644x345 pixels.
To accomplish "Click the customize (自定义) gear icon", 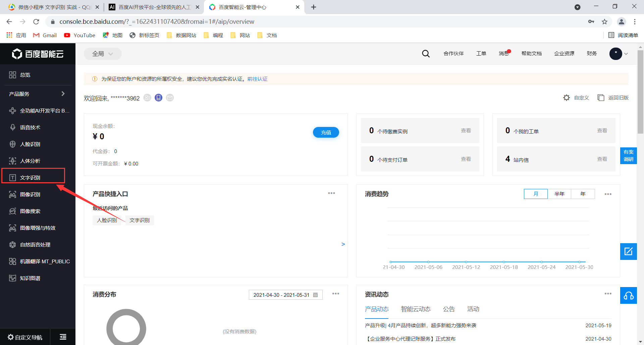I will pos(567,97).
